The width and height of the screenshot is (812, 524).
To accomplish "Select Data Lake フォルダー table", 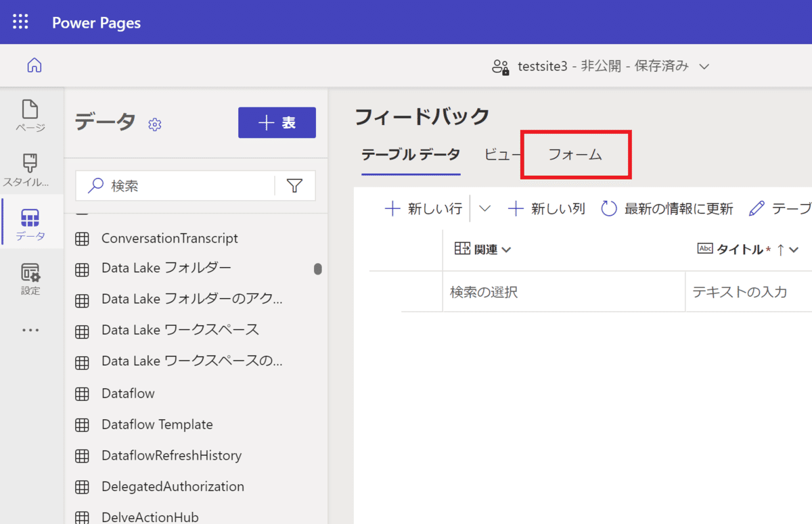I will click(x=166, y=268).
